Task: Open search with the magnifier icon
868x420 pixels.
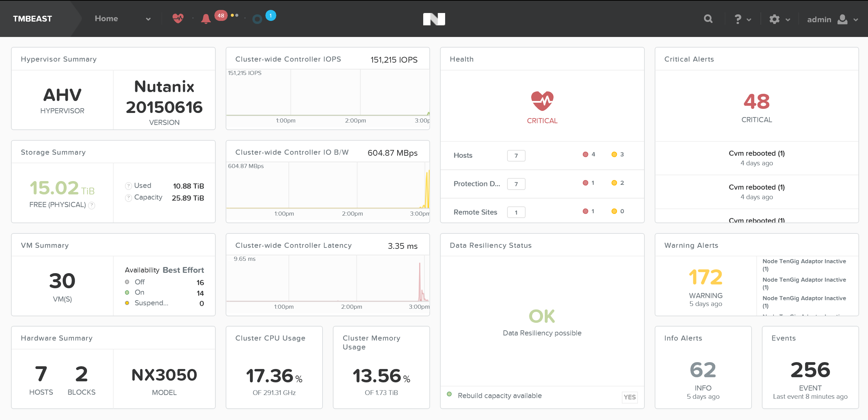Action: [x=708, y=19]
